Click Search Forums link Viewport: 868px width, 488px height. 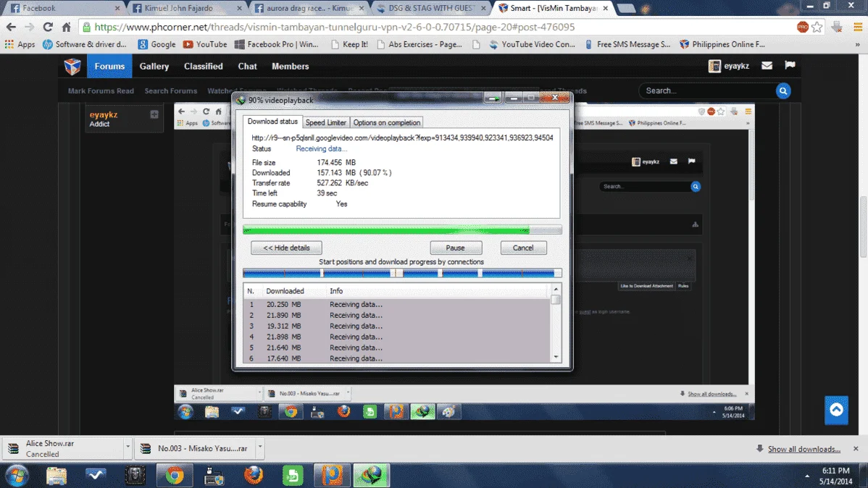[170, 91]
